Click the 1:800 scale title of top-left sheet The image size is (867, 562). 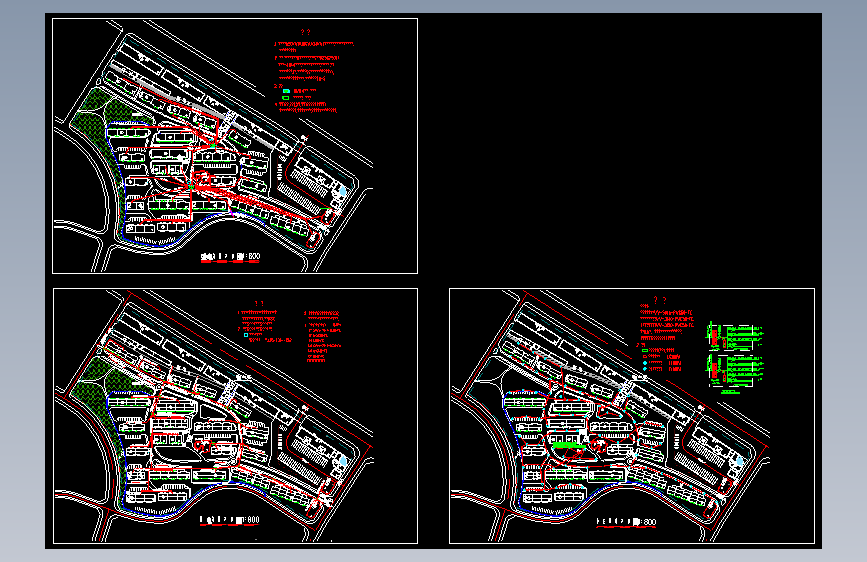(230, 257)
